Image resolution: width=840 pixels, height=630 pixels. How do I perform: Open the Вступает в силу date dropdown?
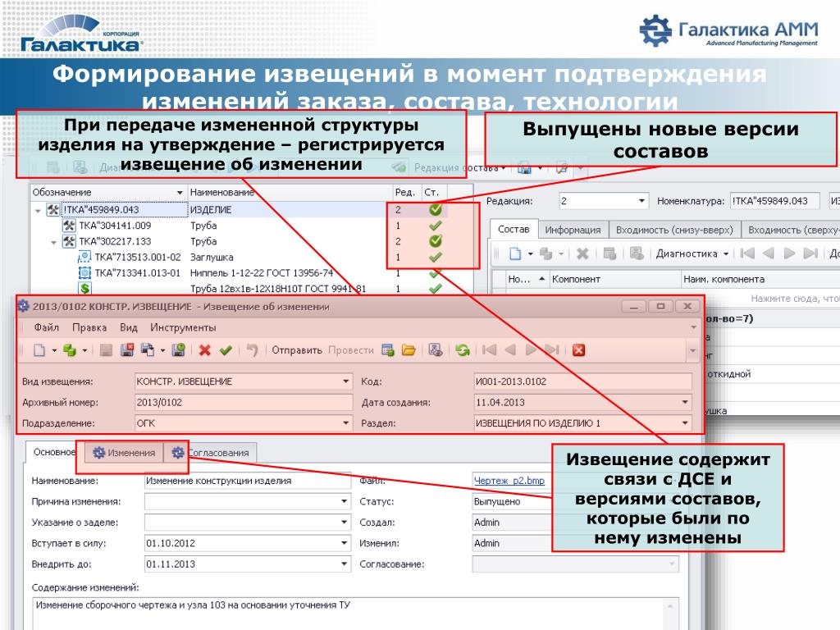pos(345,543)
